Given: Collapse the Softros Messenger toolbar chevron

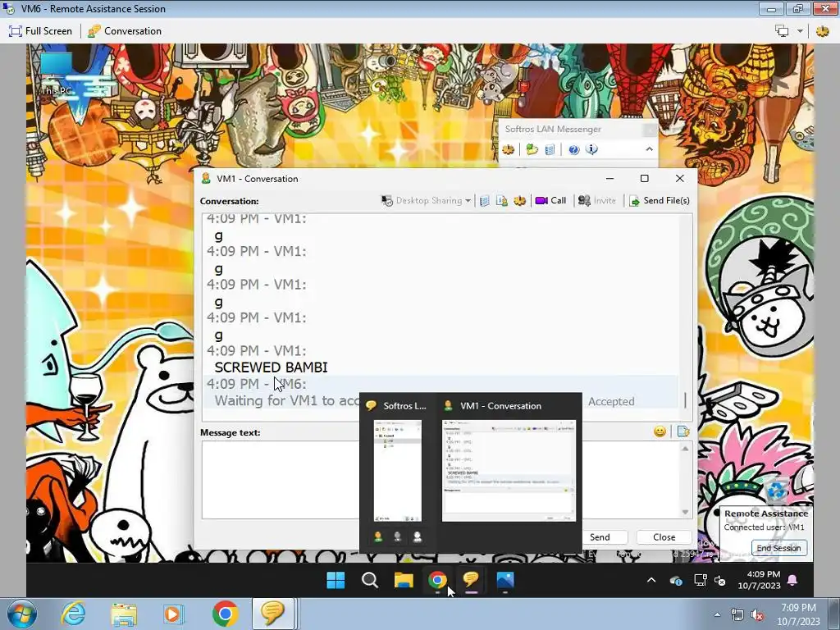Looking at the screenshot, I should pyautogui.click(x=650, y=149).
